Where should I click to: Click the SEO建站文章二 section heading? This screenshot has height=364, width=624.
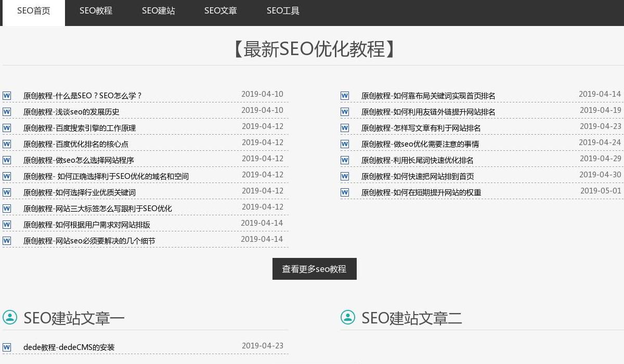click(412, 318)
